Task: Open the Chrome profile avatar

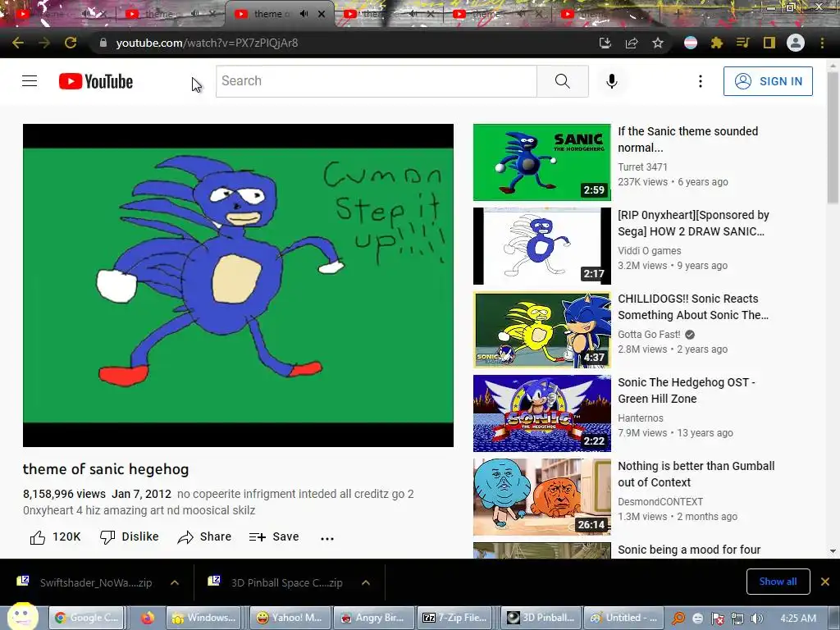Action: click(x=796, y=43)
